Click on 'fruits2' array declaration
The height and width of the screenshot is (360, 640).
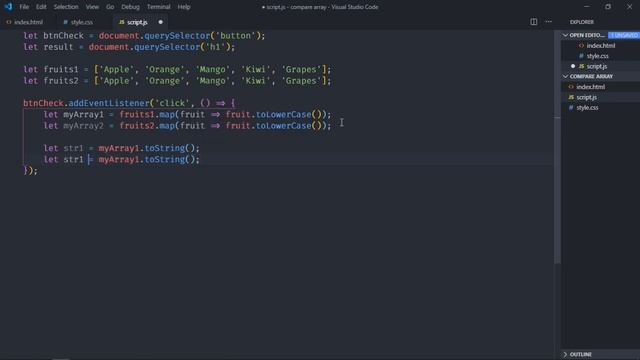[x=60, y=81]
